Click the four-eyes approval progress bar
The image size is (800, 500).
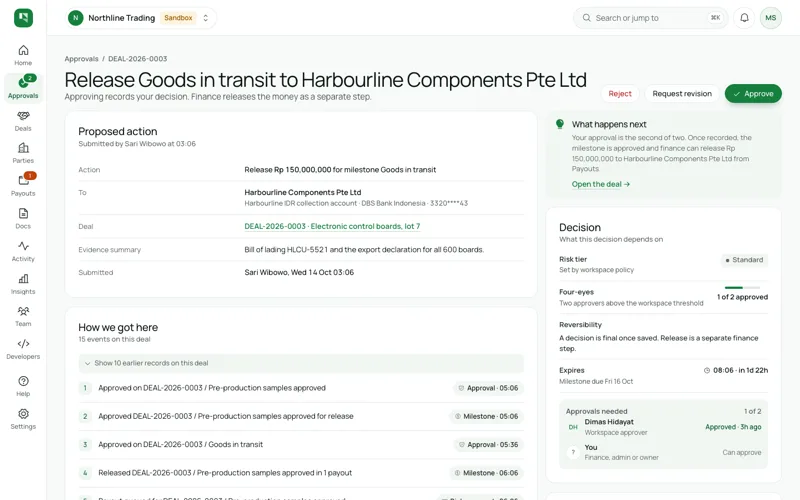pyautogui.click(x=742, y=288)
